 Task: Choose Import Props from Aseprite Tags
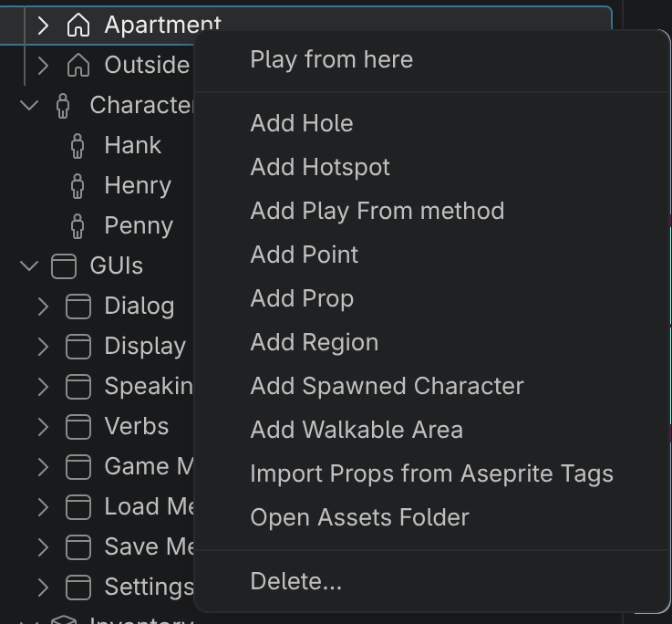[432, 473]
